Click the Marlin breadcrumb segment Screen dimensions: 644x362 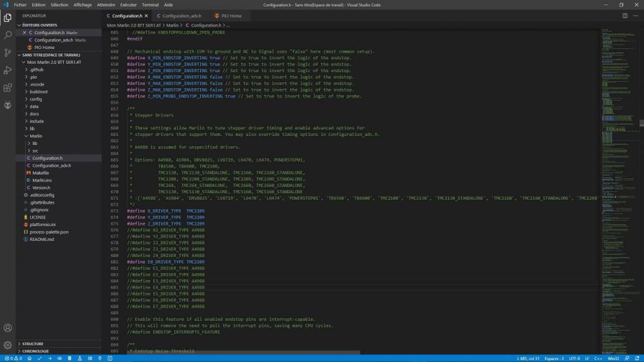click(173, 26)
